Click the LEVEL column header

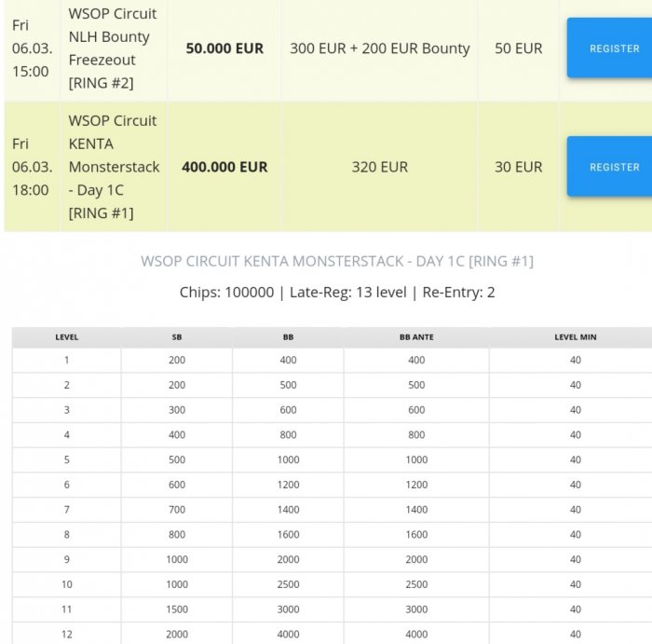click(x=66, y=337)
